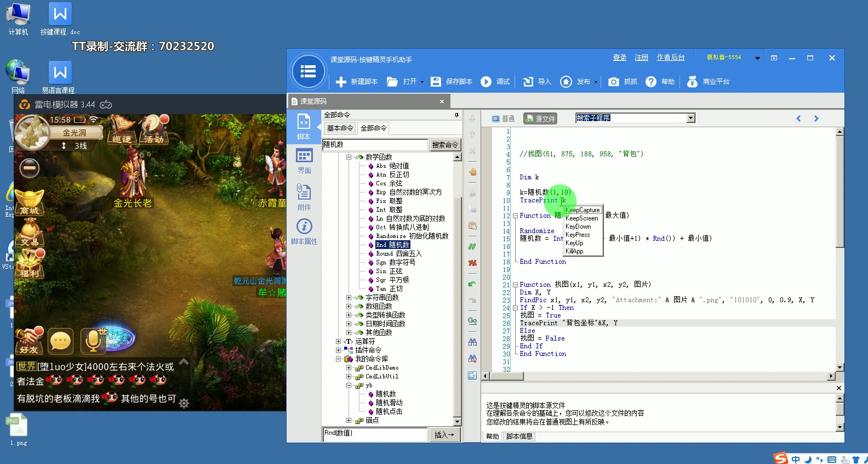Open the 抓抓 capture tool
Image resolution: width=868 pixels, height=464 pixels.
point(623,82)
